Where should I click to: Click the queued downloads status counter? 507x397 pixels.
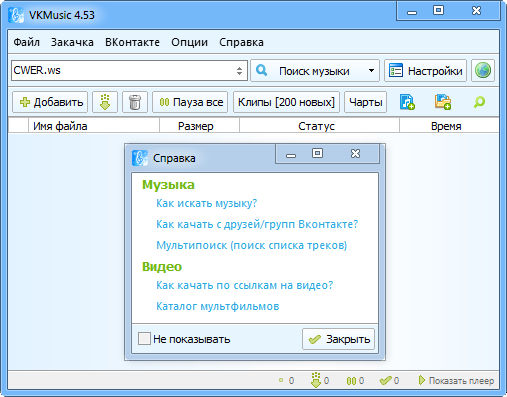pos(287,380)
